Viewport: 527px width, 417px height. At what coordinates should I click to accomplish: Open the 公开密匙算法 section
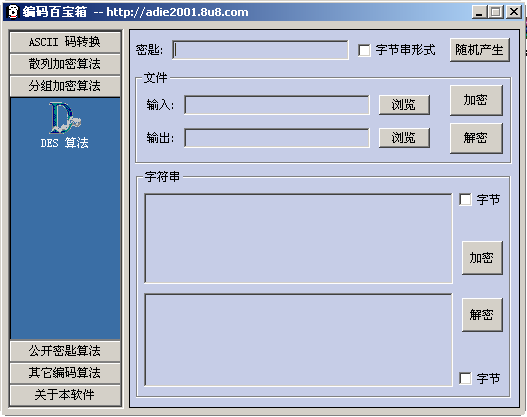[65, 351]
